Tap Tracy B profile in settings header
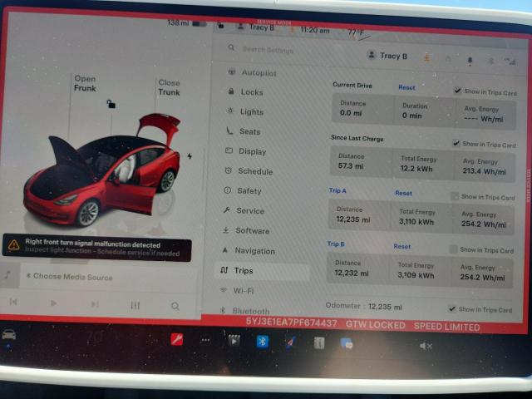 pos(387,56)
